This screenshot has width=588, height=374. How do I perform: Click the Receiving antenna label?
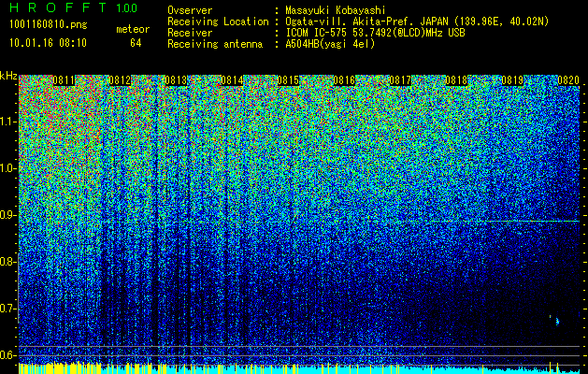point(215,44)
